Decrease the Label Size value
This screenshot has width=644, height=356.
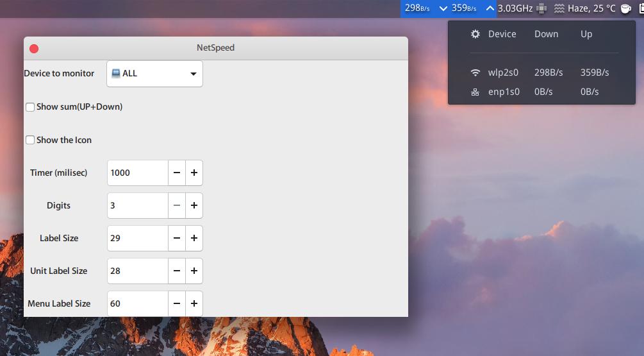pos(177,238)
